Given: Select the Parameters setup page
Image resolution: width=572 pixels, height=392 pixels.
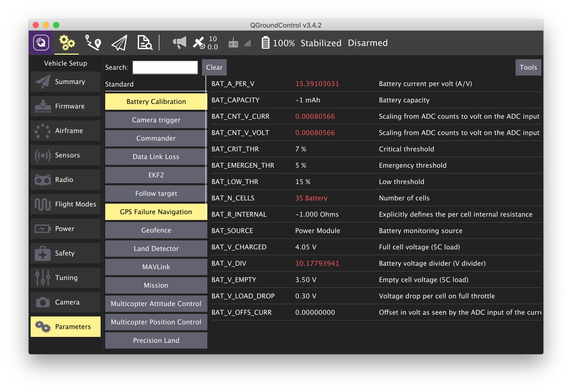Looking at the screenshot, I should click(66, 327).
